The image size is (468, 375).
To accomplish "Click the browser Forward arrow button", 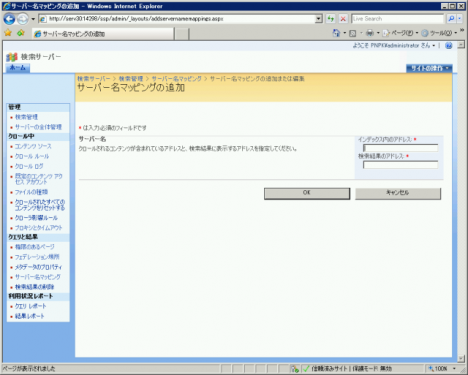I will tap(23, 19).
